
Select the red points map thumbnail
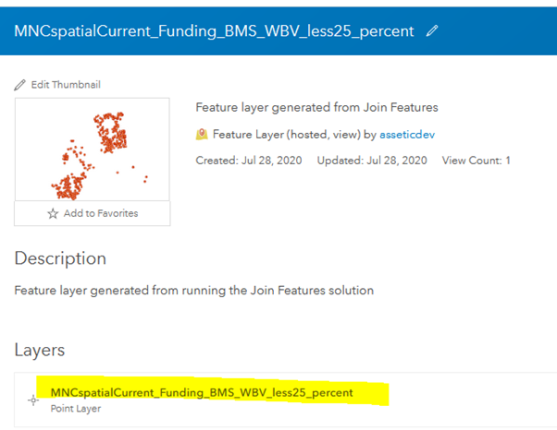(92, 149)
